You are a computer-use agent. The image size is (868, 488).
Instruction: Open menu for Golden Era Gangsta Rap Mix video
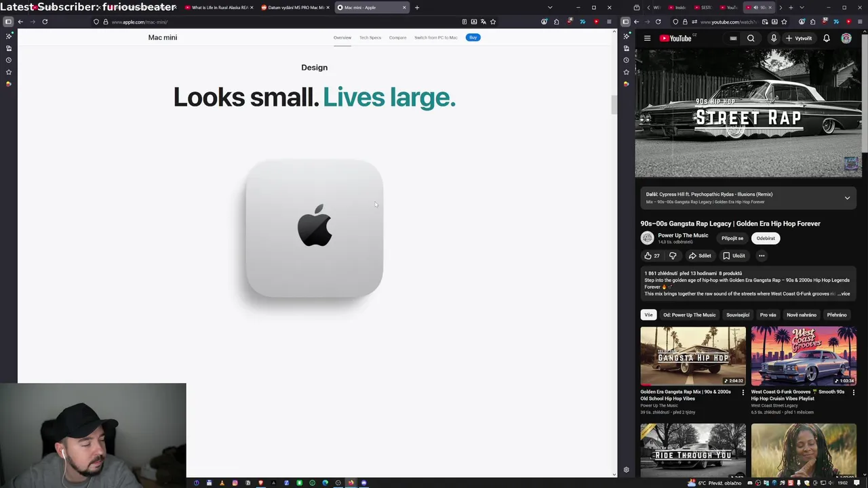coord(743,392)
